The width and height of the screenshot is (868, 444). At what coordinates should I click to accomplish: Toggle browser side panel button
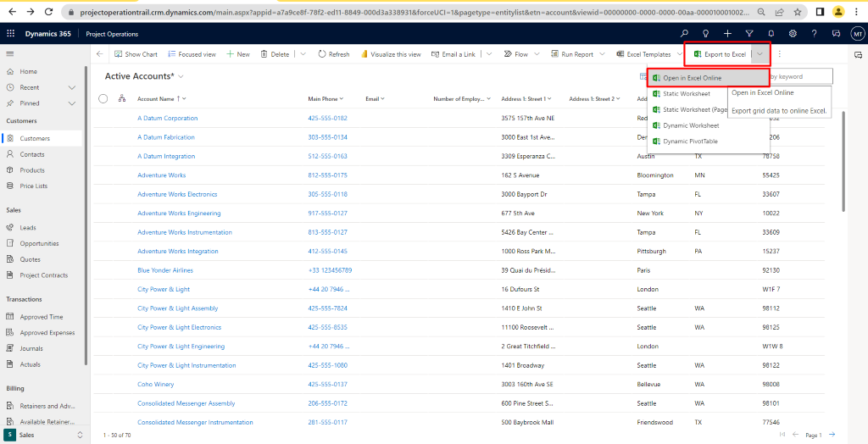point(820,12)
